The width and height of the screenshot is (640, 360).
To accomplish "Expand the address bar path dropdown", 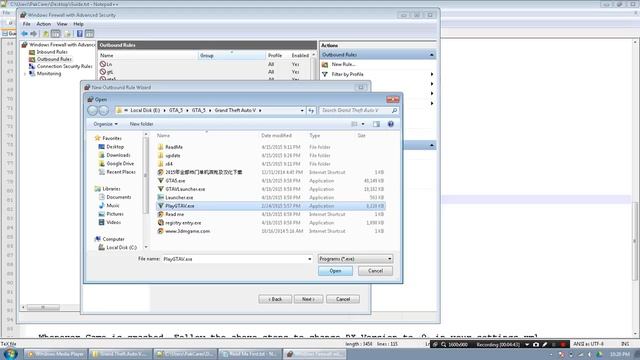I will coord(302,110).
